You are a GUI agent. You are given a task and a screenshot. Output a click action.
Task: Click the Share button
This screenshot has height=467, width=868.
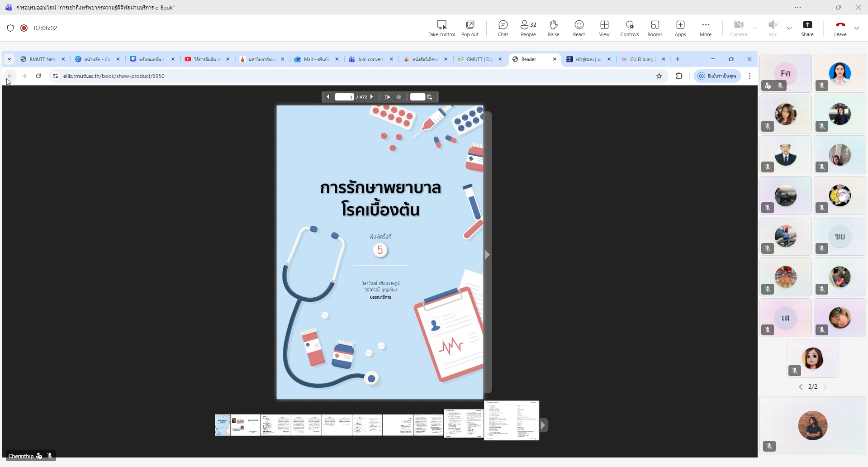point(807,28)
